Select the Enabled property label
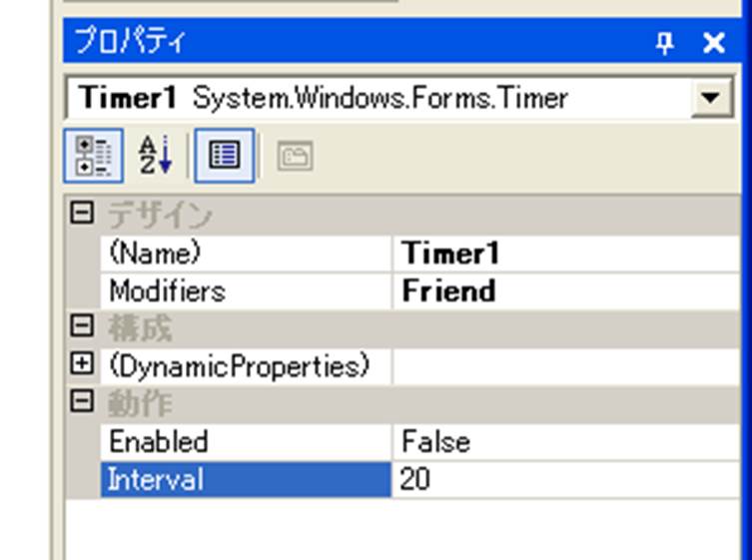The height and width of the screenshot is (560, 752). [158, 441]
